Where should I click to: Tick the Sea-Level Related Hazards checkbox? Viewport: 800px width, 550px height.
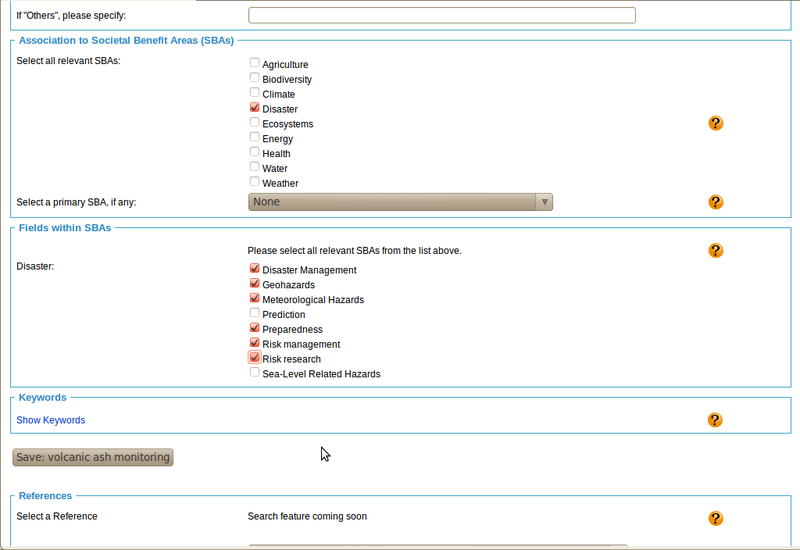pyautogui.click(x=255, y=372)
